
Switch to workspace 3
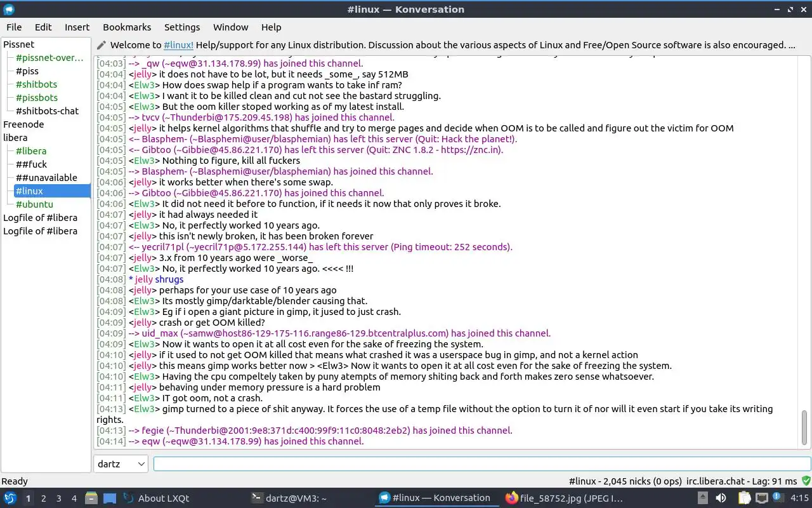click(58, 498)
